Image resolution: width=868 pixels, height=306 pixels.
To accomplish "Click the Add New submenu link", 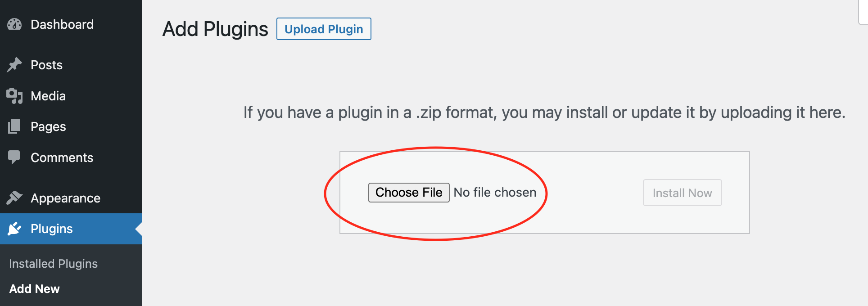I will coord(34,288).
